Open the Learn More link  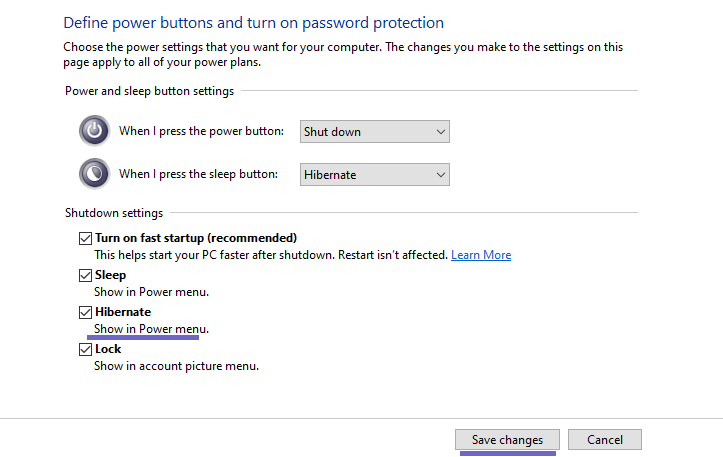tap(481, 255)
